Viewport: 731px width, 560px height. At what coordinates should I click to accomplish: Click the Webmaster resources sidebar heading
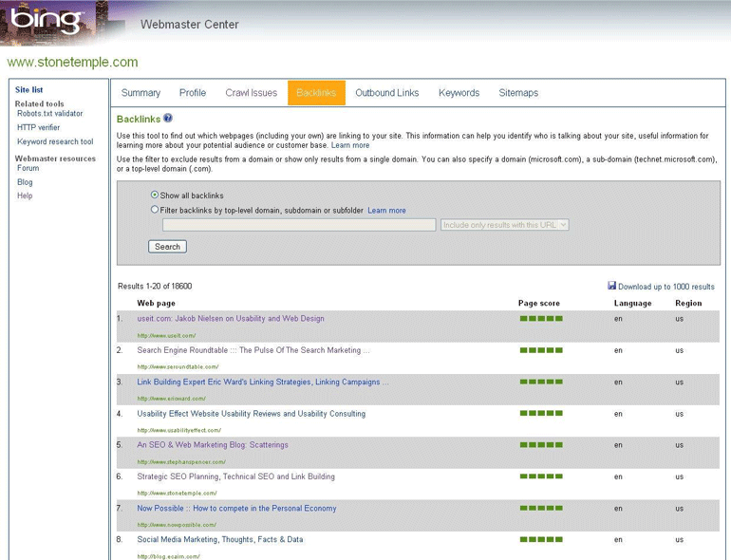(55, 159)
